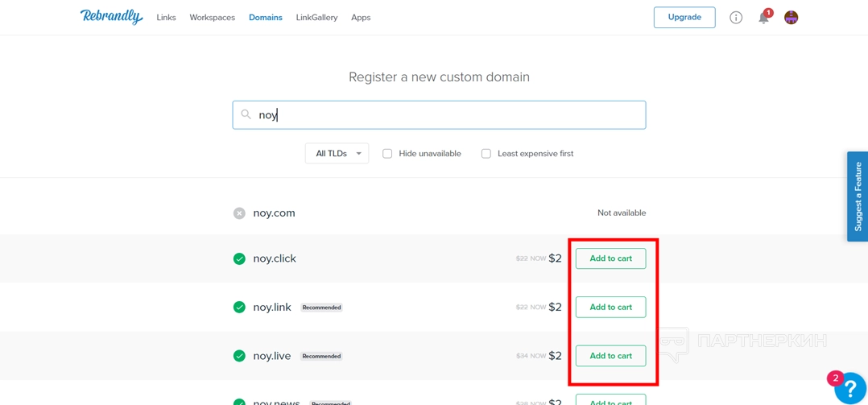
Task: Open the user profile avatar
Action: [x=791, y=18]
